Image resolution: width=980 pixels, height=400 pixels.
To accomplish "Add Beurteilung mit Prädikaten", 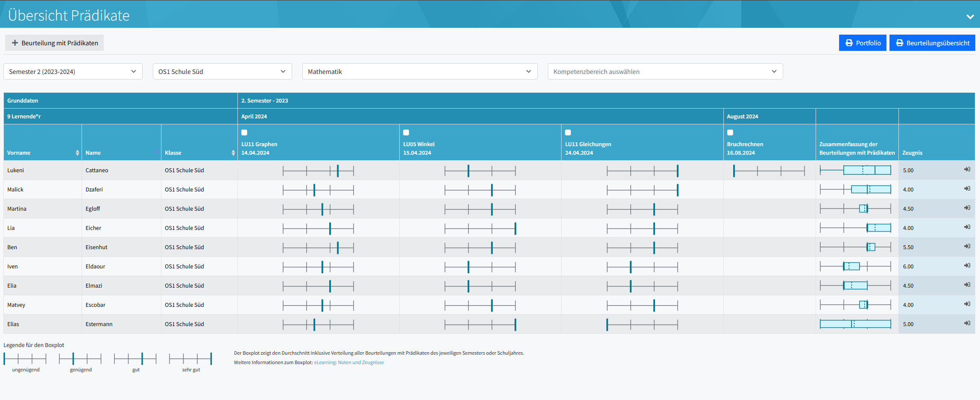I will pyautogui.click(x=55, y=43).
